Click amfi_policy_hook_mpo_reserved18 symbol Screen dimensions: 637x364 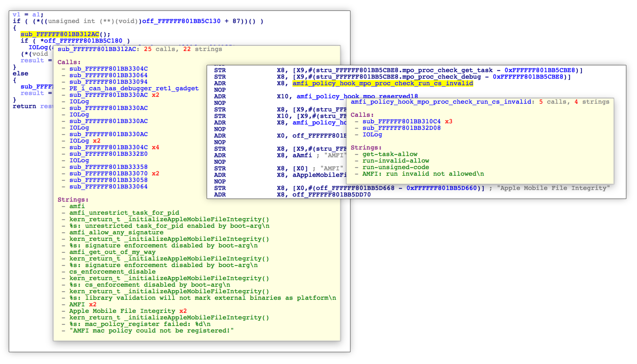pyautogui.click(x=357, y=96)
